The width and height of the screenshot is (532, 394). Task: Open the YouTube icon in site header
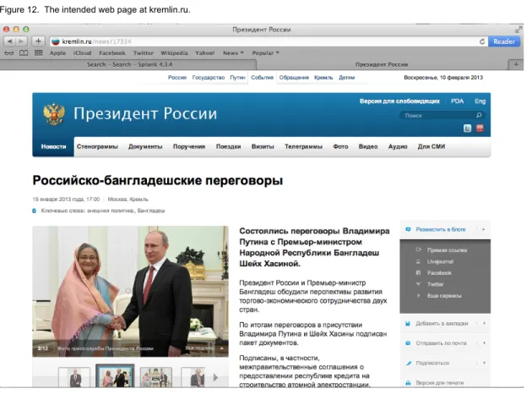480,128
